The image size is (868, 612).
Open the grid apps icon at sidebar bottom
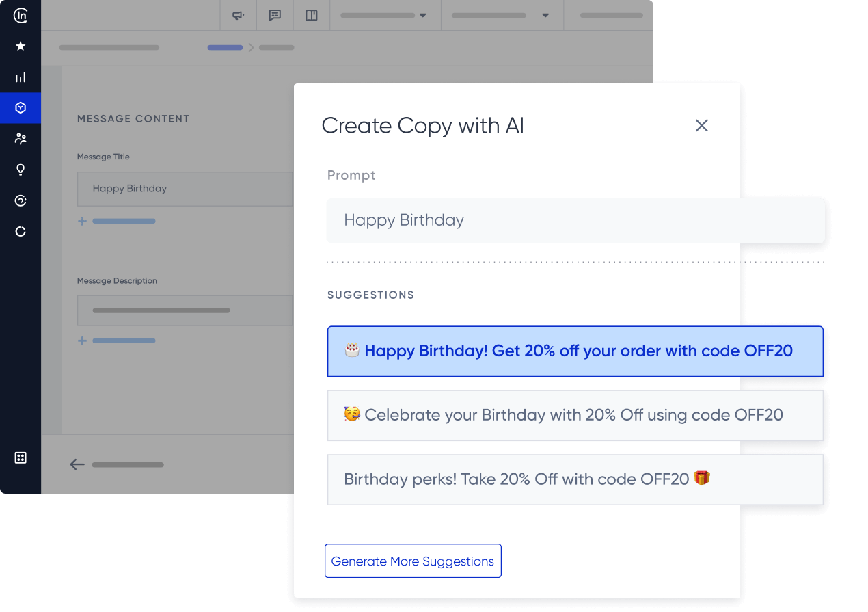click(21, 458)
